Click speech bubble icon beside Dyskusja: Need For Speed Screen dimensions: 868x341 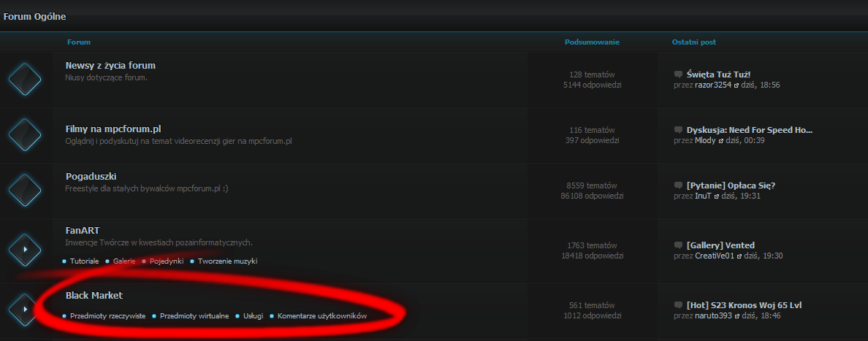pyautogui.click(x=678, y=130)
